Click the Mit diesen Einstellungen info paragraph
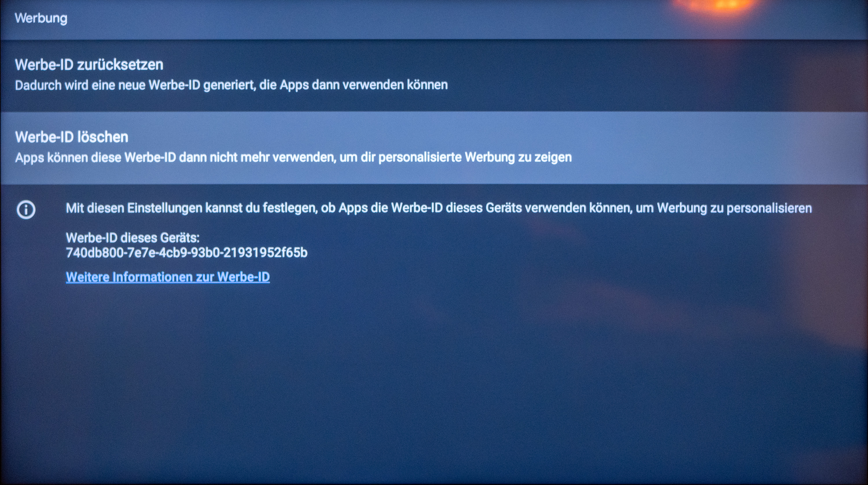This screenshot has width=868, height=485. click(439, 208)
